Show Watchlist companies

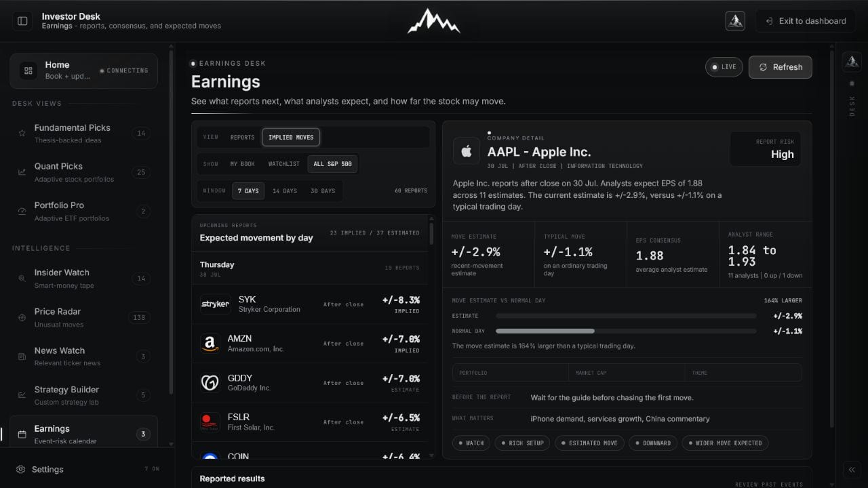tap(284, 164)
